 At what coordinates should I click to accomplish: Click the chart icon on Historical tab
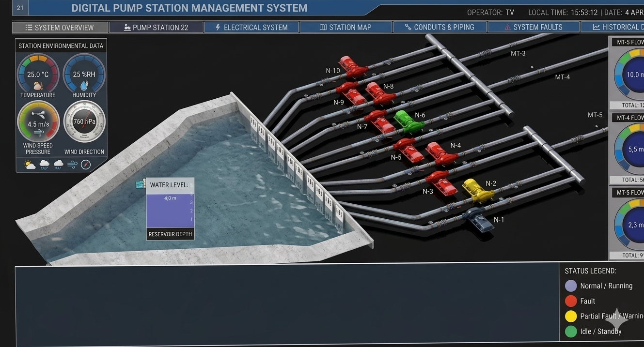coord(596,27)
